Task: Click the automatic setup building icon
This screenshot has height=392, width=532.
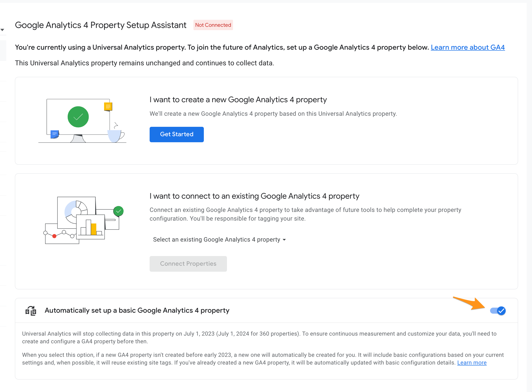Action: tap(31, 311)
